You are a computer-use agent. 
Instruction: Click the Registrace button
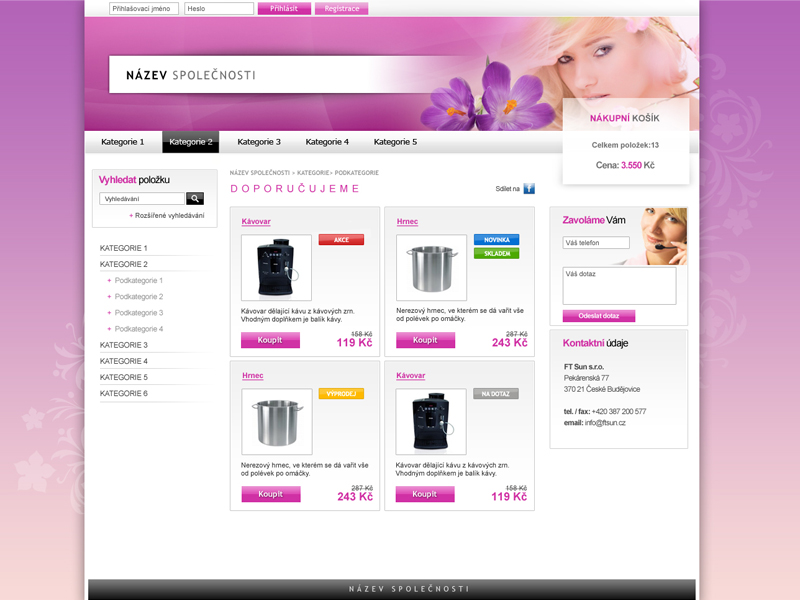[341, 9]
